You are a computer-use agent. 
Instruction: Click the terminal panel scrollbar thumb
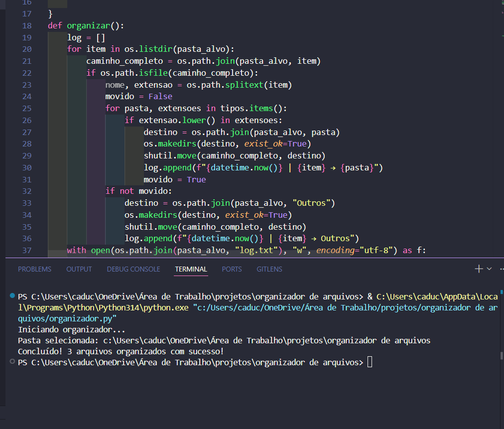502,356
